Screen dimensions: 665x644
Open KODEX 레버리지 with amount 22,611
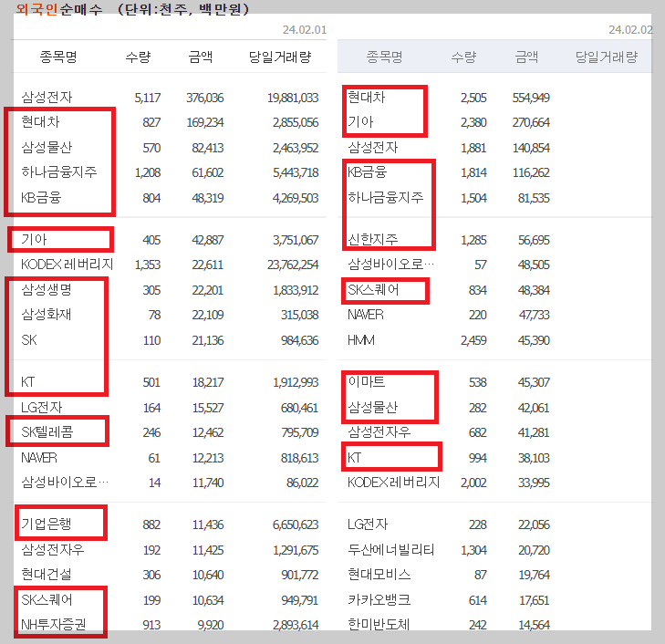tap(67, 265)
